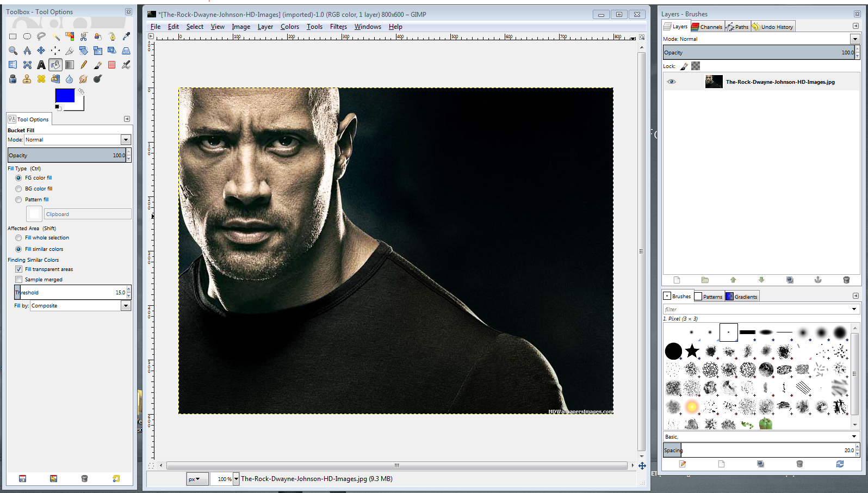Select the Zoom magnifier tool
This screenshot has height=493, width=868.
click(13, 51)
